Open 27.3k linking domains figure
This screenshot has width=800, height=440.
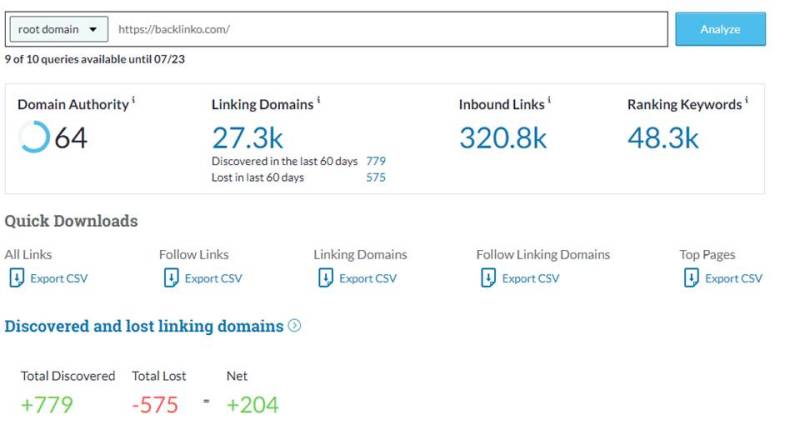click(247, 138)
